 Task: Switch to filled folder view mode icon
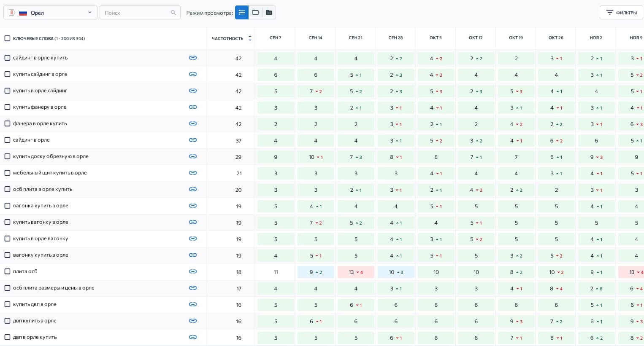click(269, 13)
